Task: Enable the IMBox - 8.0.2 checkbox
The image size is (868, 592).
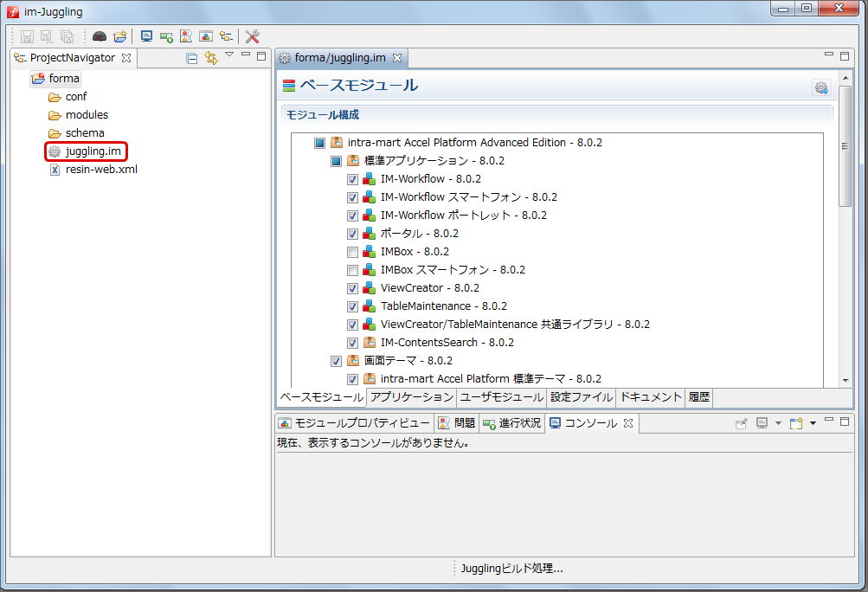Action: [x=352, y=252]
